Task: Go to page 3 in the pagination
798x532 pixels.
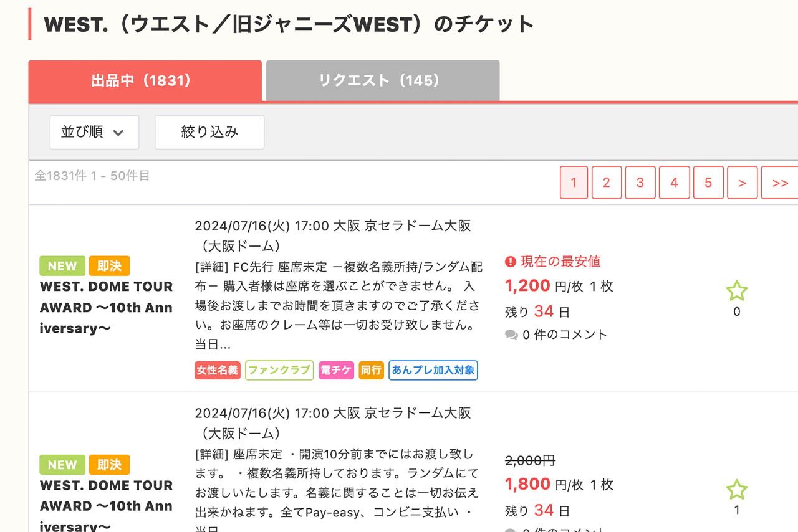Action: pos(640,183)
